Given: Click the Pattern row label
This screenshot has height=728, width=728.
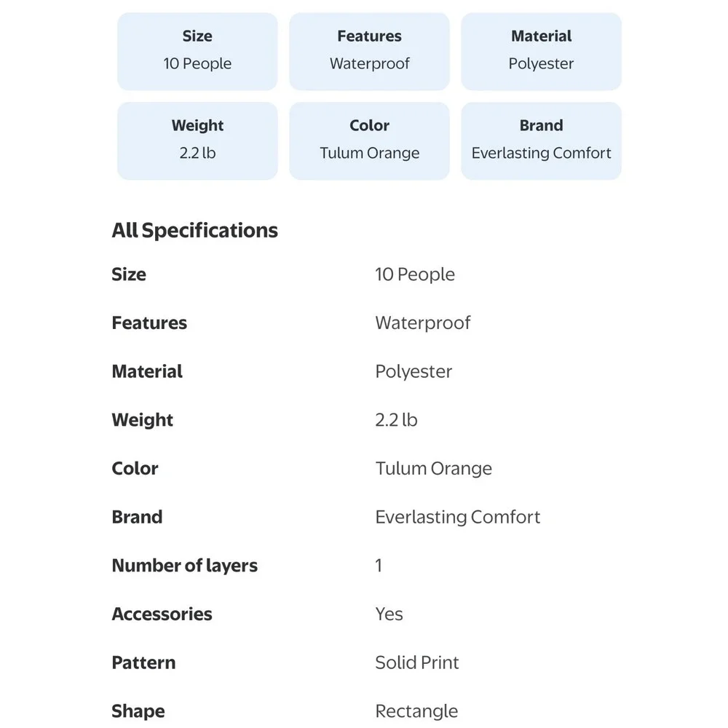Looking at the screenshot, I should 143,662.
